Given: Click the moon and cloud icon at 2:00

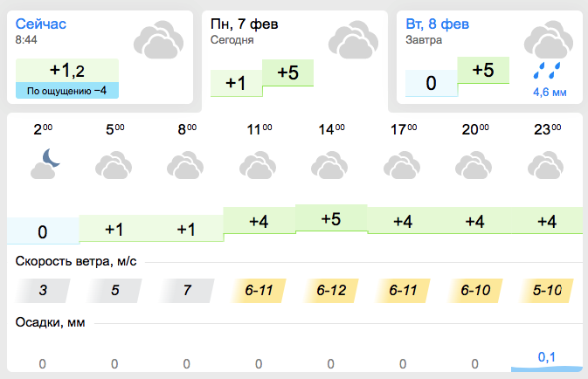Looking at the screenshot, I should tap(45, 163).
